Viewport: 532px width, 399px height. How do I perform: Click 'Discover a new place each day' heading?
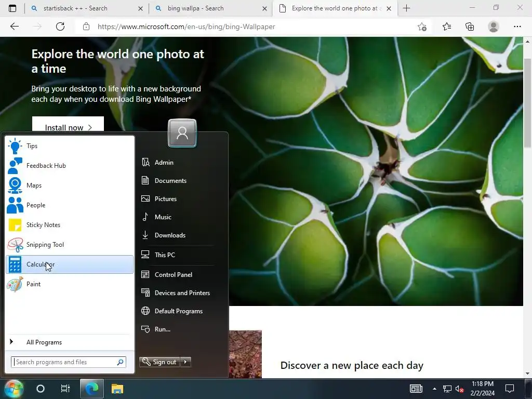(352, 365)
